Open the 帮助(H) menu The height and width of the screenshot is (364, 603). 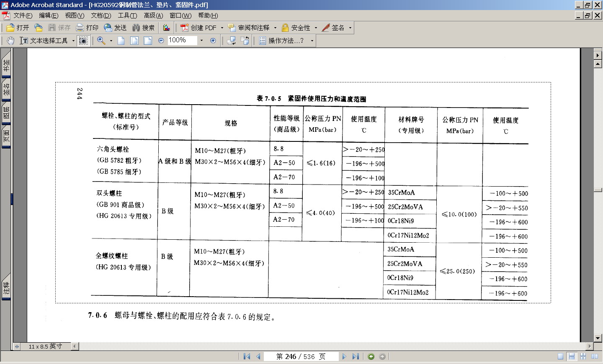coord(208,15)
